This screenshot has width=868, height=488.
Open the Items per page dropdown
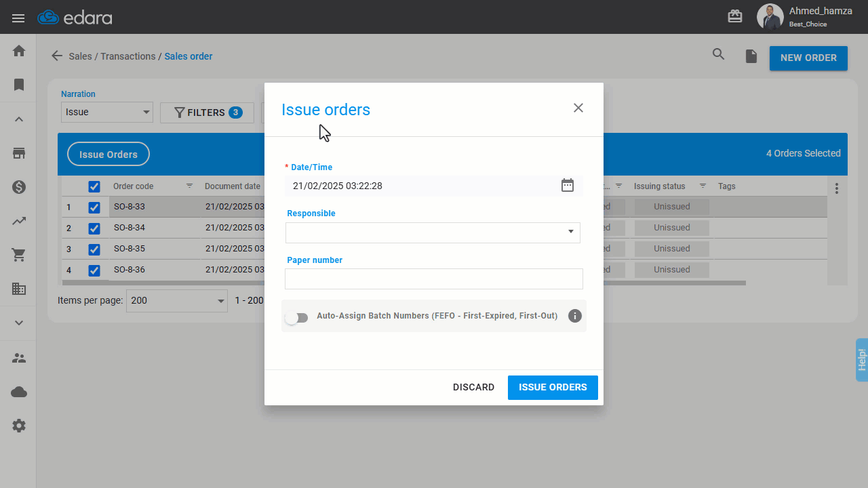[x=176, y=300]
